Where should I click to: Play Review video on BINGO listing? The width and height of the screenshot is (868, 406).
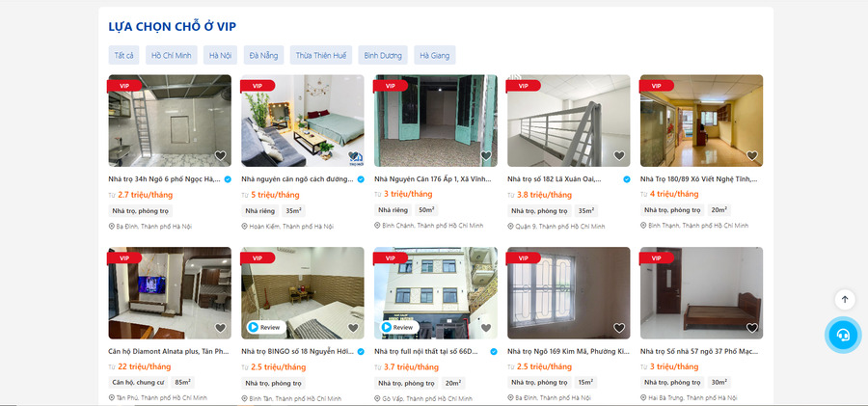coord(266,327)
